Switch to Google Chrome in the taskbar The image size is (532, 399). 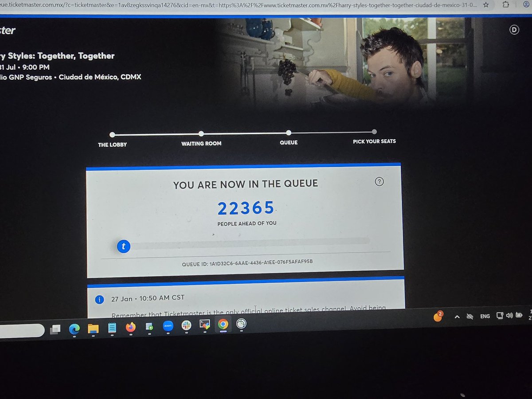point(223,325)
